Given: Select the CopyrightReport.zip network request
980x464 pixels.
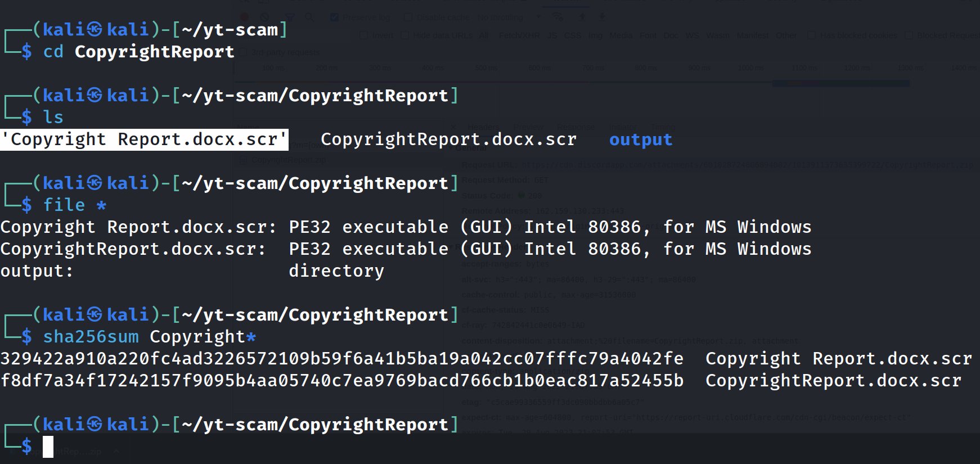Looking at the screenshot, I should point(288,160).
